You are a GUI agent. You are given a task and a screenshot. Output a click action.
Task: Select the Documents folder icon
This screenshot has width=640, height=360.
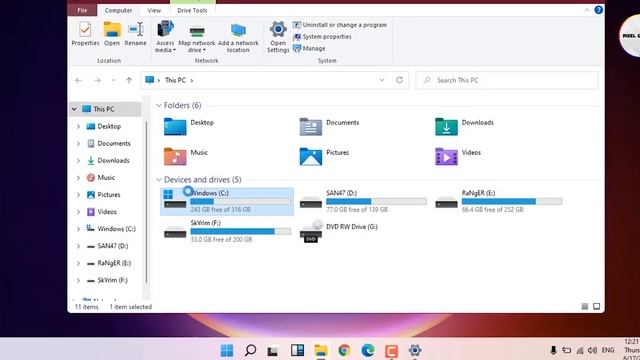tap(311, 127)
